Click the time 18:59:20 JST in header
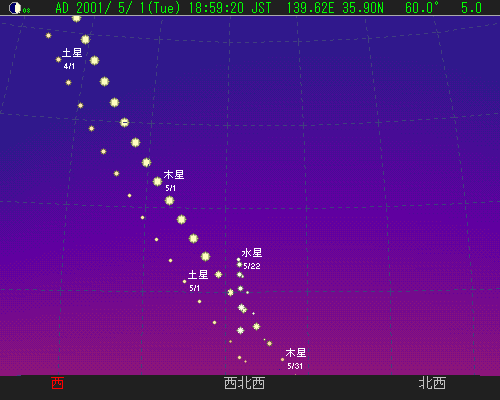500x400 pixels. [x=230, y=8]
